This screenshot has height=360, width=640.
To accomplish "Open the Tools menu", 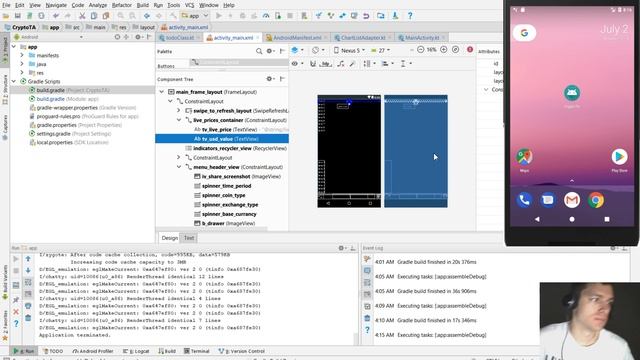I will 173,5.
